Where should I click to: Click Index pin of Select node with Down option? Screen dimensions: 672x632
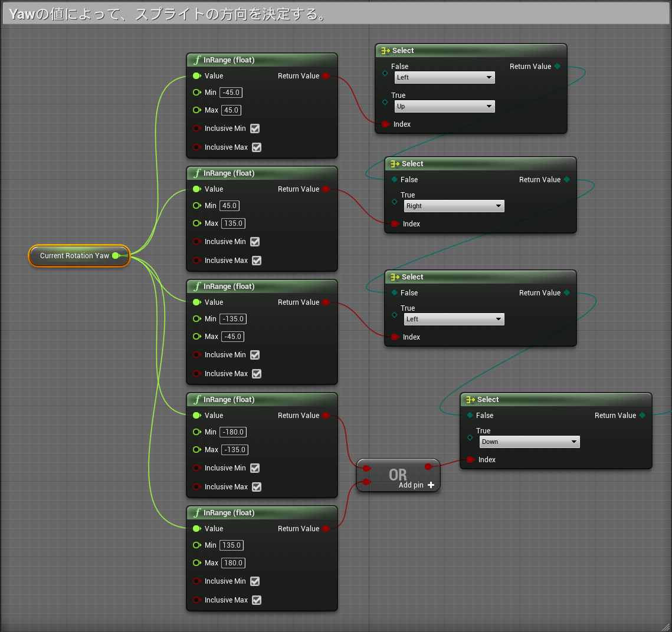pos(470,459)
